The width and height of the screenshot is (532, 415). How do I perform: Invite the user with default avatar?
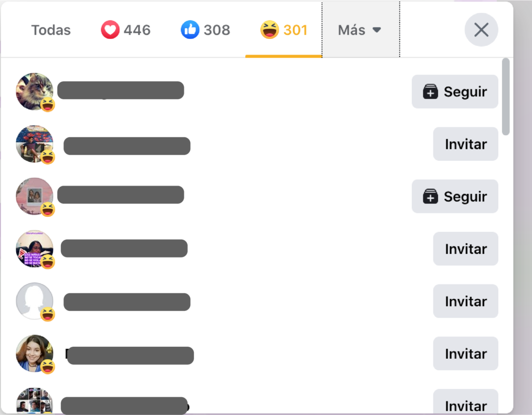[465, 301]
